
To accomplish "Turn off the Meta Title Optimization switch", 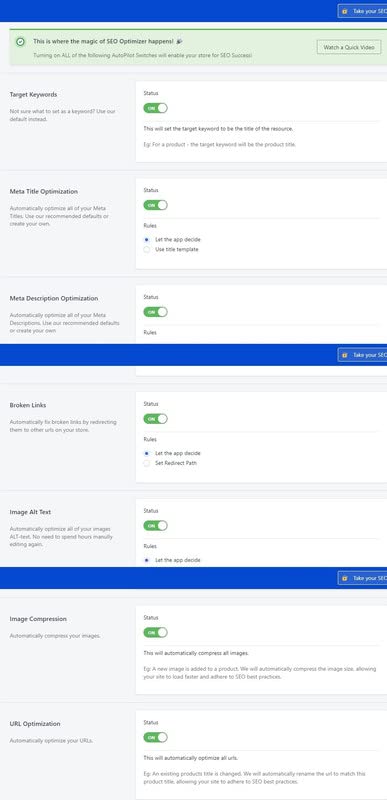I will click(156, 205).
